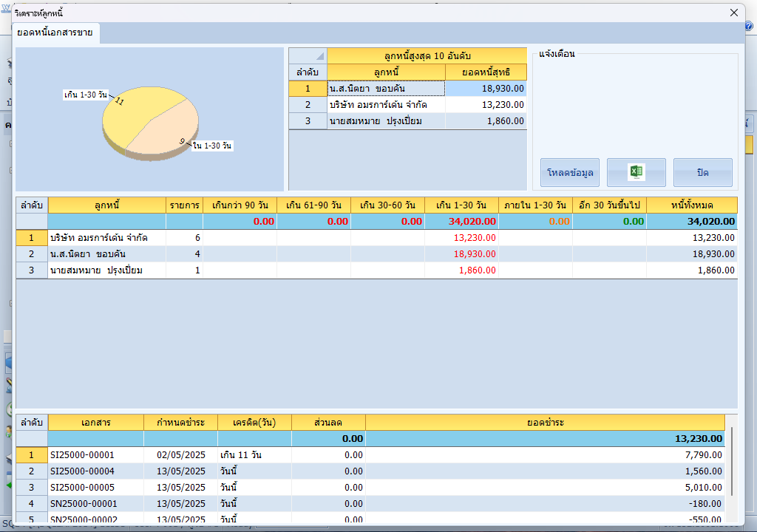
Task: Click the ยอดหนี้สุทธิ column header
Action: pos(486,72)
